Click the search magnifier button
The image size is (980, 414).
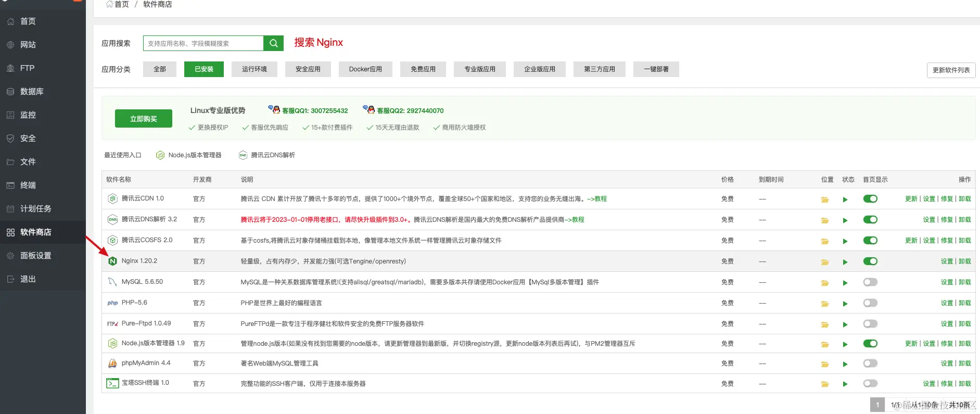(274, 43)
